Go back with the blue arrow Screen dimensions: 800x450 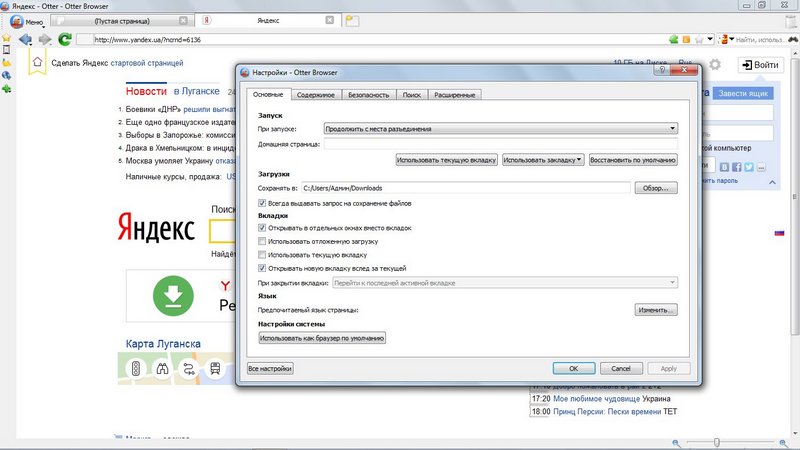point(25,39)
